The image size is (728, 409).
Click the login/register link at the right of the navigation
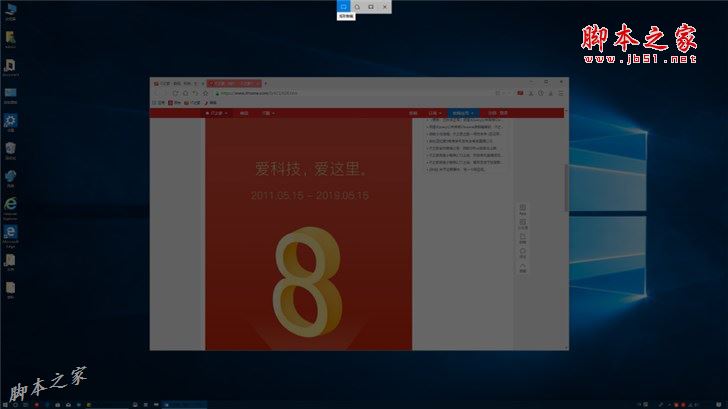tap(497, 113)
